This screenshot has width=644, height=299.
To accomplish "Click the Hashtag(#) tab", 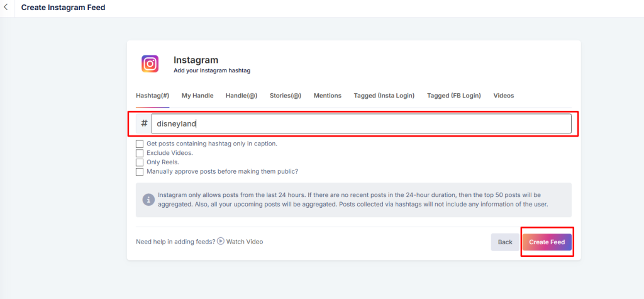I will coord(152,96).
